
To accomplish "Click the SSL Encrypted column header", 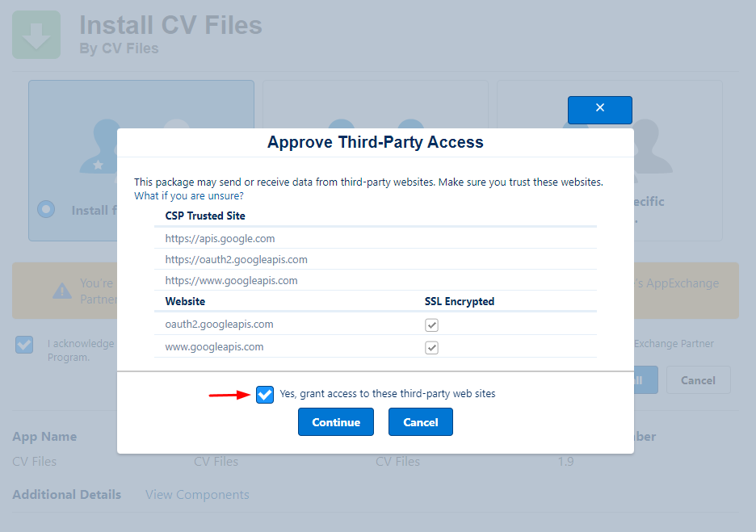I will click(x=459, y=302).
